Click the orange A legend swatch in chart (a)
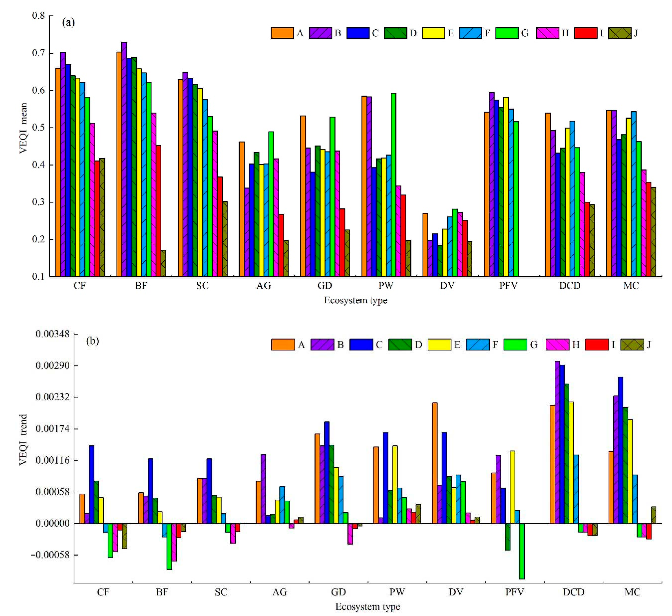The width and height of the screenshot is (672, 616). [x=282, y=33]
